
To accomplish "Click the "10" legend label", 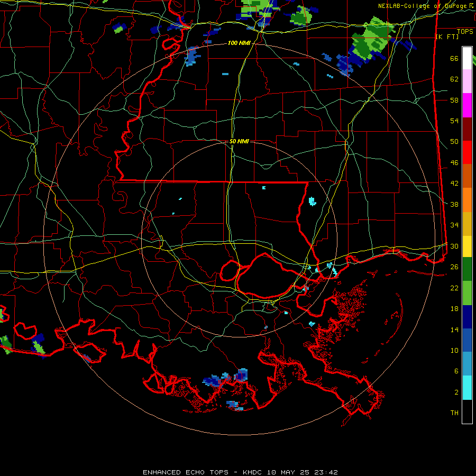I will [x=454, y=350].
